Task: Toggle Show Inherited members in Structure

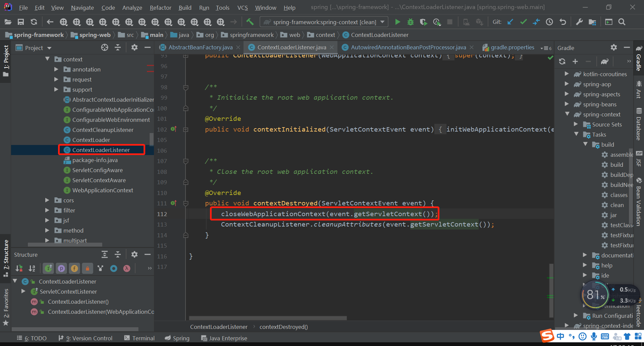Action: pos(49,268)
